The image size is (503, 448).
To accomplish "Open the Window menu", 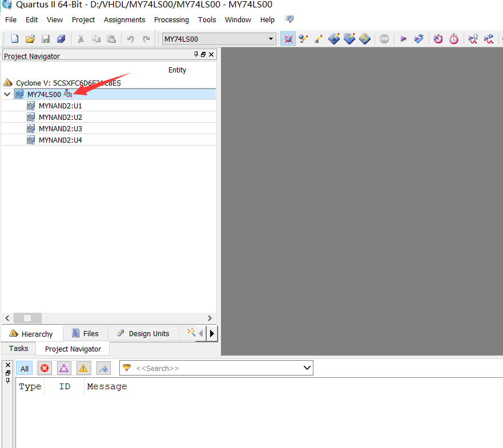I will (238, 20).
